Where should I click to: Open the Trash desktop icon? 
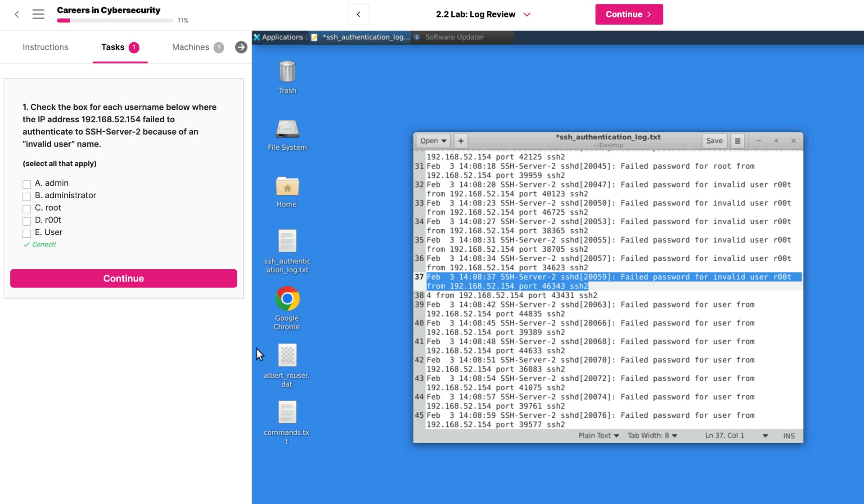pyautogui.click(x=287, y=72)
